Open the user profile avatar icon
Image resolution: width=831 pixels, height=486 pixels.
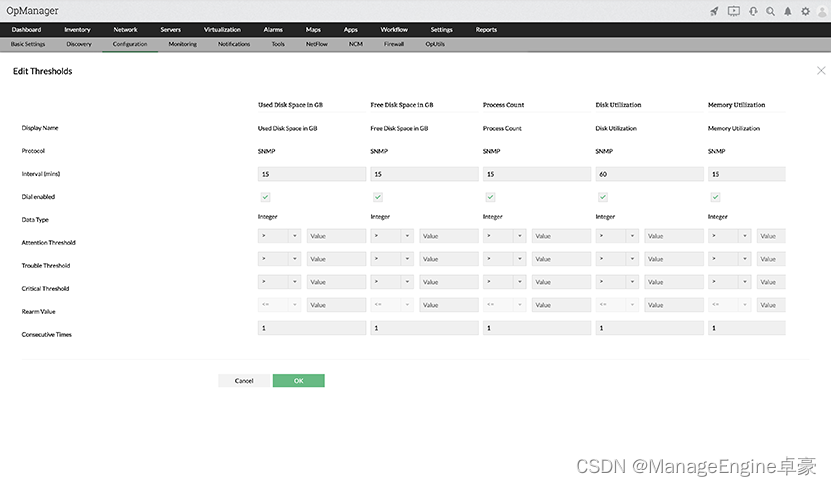pyautogui.click(x=823, y=11)
